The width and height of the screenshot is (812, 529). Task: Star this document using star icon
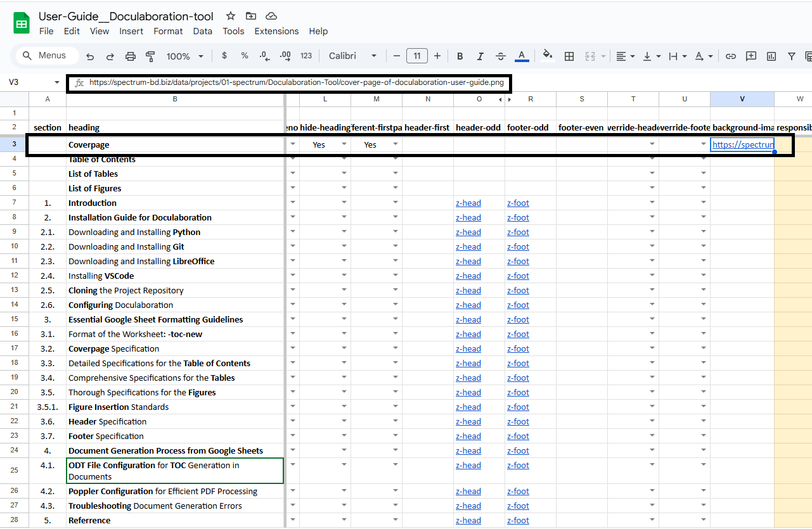(231, 16)
